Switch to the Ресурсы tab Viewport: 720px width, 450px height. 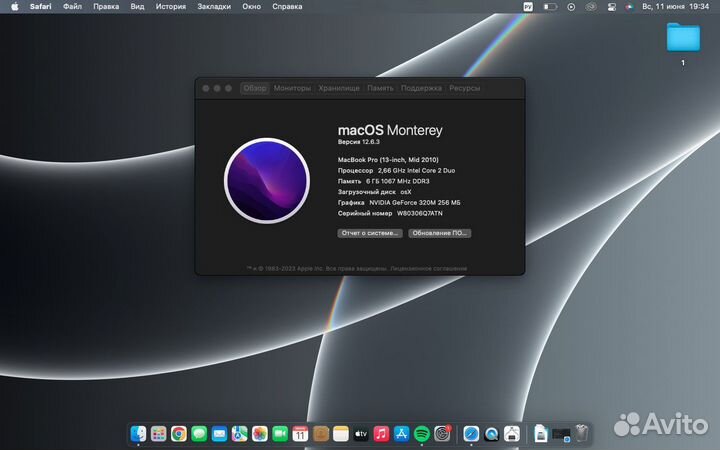[465, 88]
